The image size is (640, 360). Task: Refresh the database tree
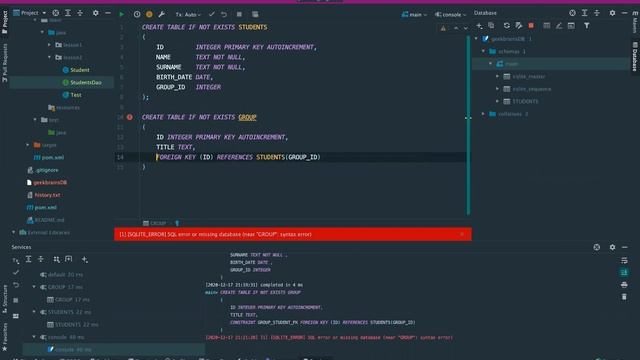tap(507, 26)
